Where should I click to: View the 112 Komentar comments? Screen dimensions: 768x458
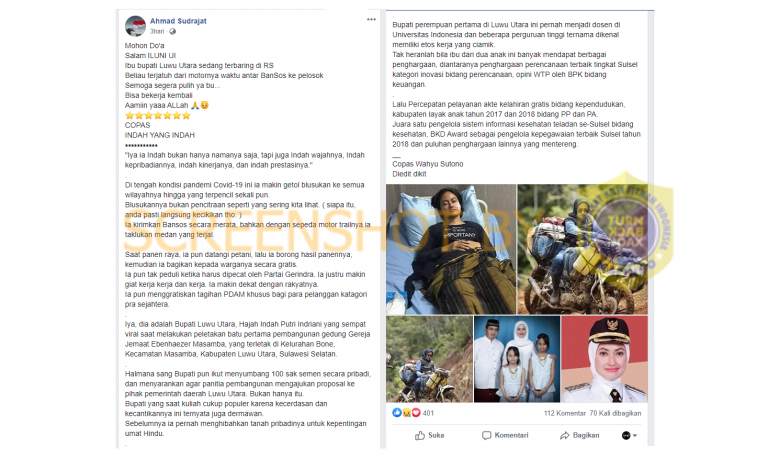point(565,413)
